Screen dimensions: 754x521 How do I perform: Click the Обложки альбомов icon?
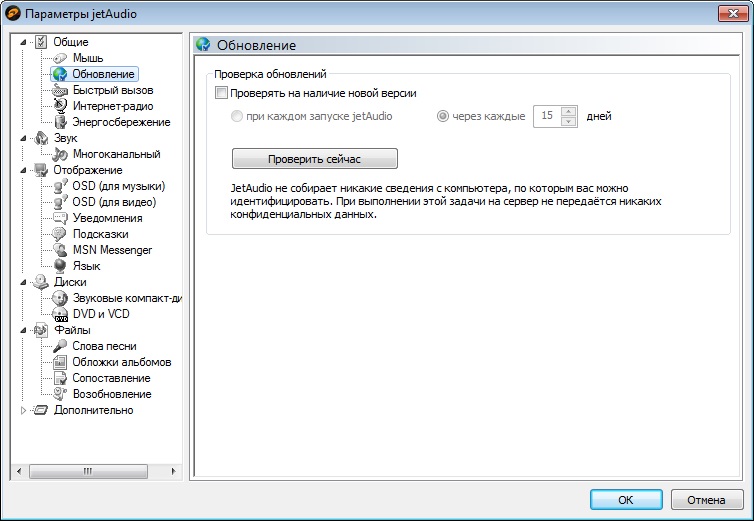(60, 362)
